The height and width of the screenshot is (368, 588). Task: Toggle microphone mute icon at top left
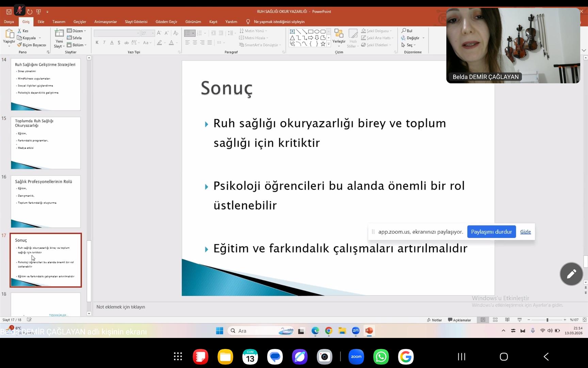tap(19, 11)
